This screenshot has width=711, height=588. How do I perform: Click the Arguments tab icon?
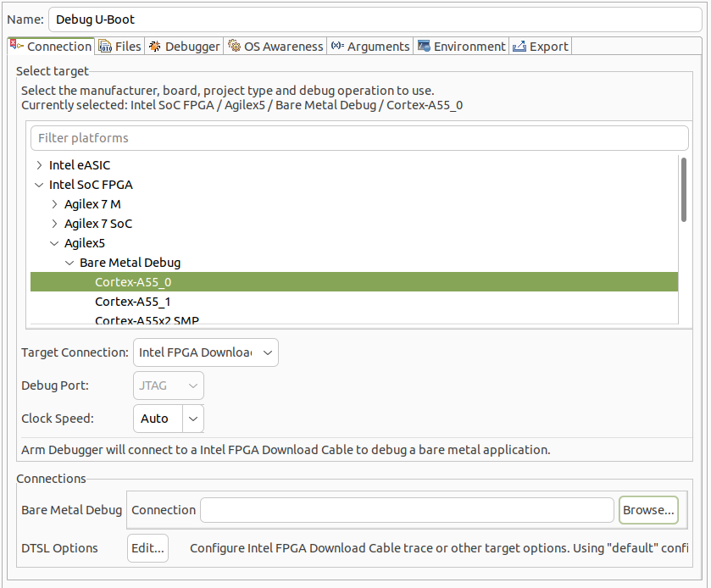(x=336, y=47)
